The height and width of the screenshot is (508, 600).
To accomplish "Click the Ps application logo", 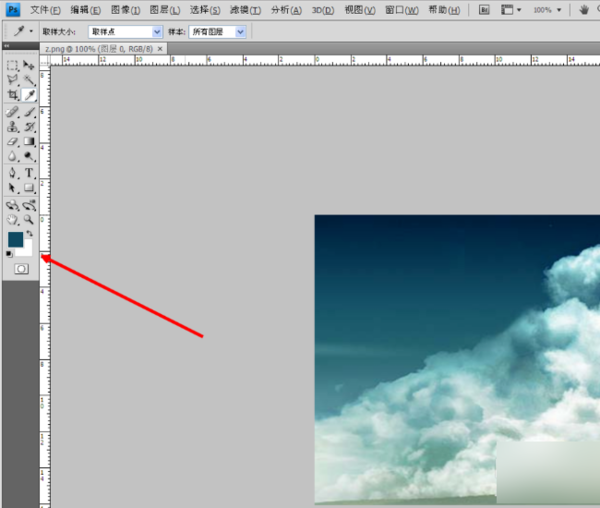I will 13,10.
